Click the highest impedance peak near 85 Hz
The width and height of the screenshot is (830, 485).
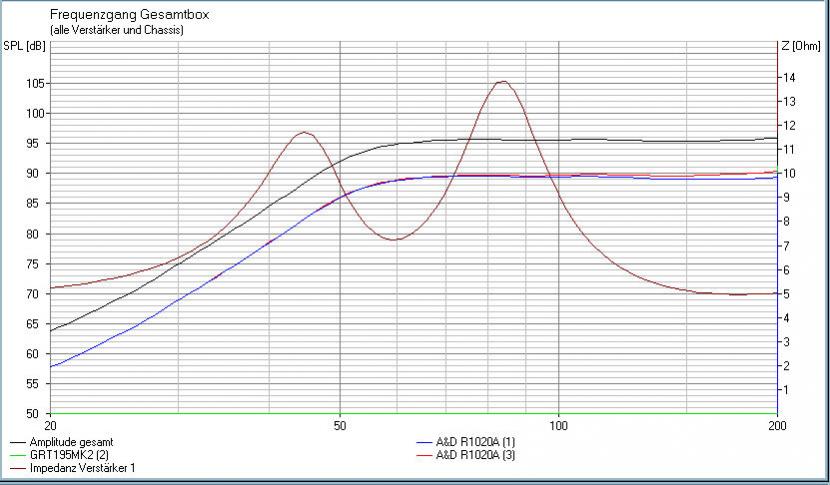click(502, 82)
